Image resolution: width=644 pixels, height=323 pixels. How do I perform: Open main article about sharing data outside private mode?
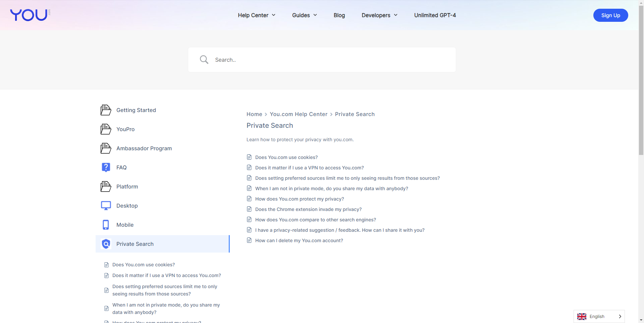[x=332, y=189]
